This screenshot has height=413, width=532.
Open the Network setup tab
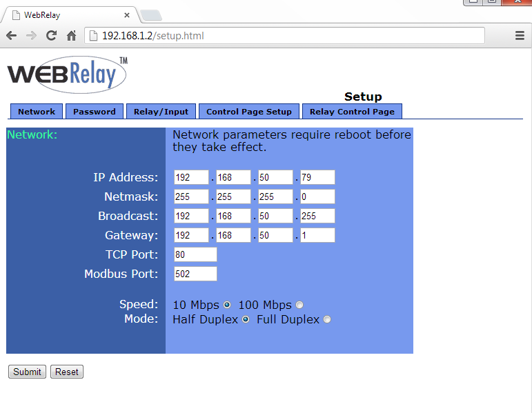37,112
